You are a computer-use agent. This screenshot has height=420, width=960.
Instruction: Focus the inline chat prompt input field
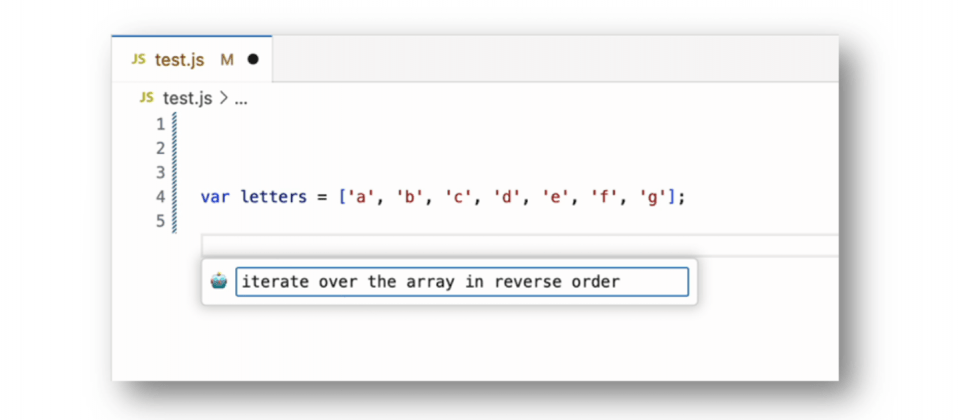point(461,282)
